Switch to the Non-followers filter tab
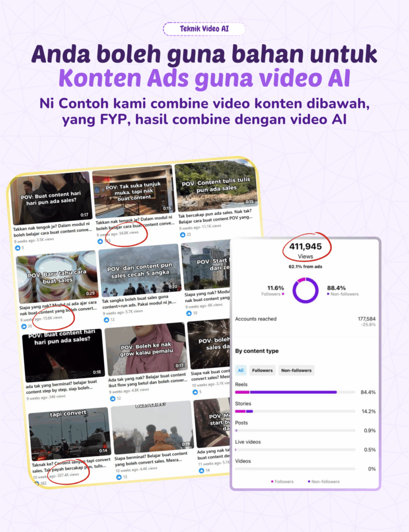 pyautogui.click(x=296, y=370)
